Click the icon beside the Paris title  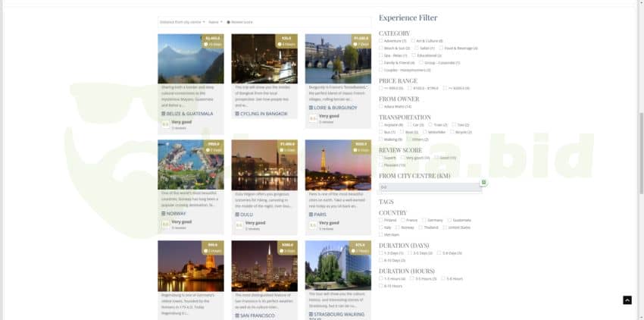pos(311,215)
